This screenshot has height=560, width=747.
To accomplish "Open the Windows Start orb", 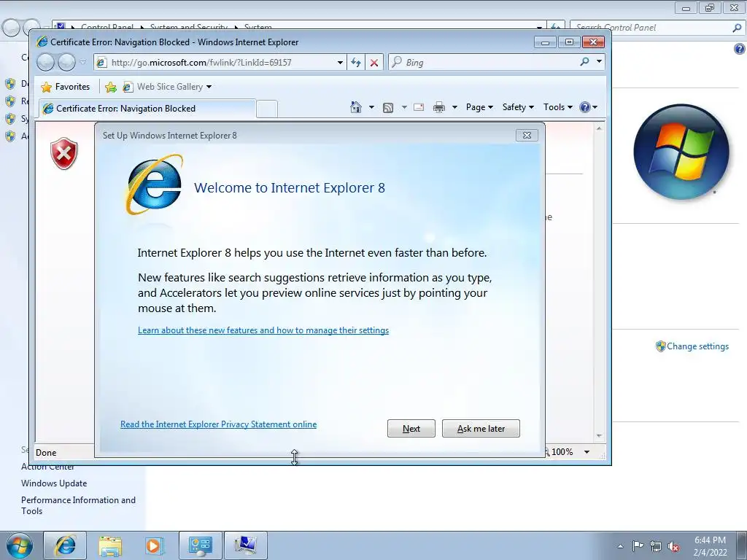I will pyautogui.click(x=20, y=545).
